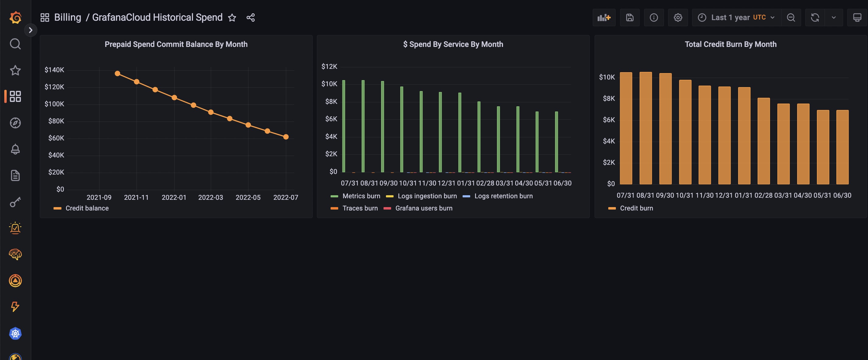Mark the dashboard as favorite with the star
The height and width of the screenshot is (360, 868).
pos(232,18)
